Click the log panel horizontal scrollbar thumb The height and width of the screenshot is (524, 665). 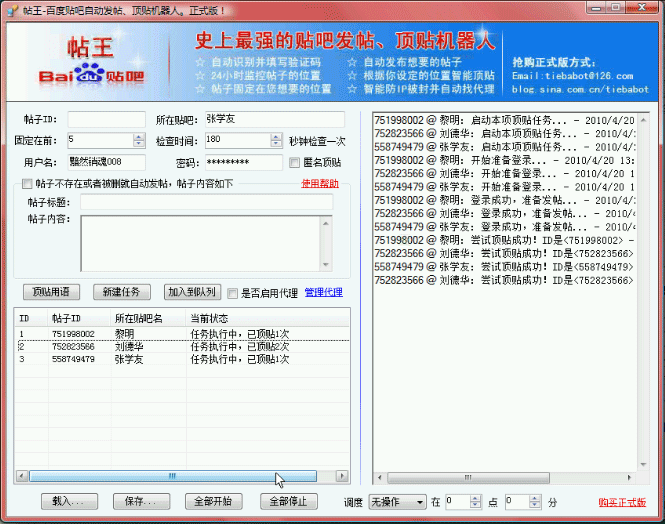tap(468, 478)
